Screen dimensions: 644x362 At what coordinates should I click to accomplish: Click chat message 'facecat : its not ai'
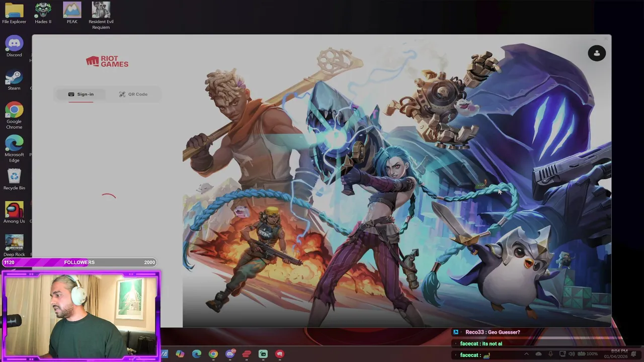[x=481, y=344]
